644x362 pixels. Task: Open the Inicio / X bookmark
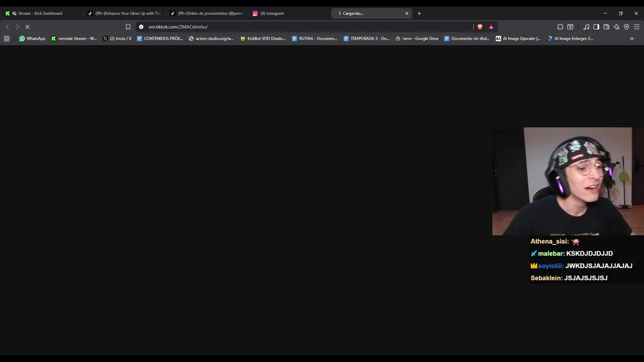coord(117,38)
